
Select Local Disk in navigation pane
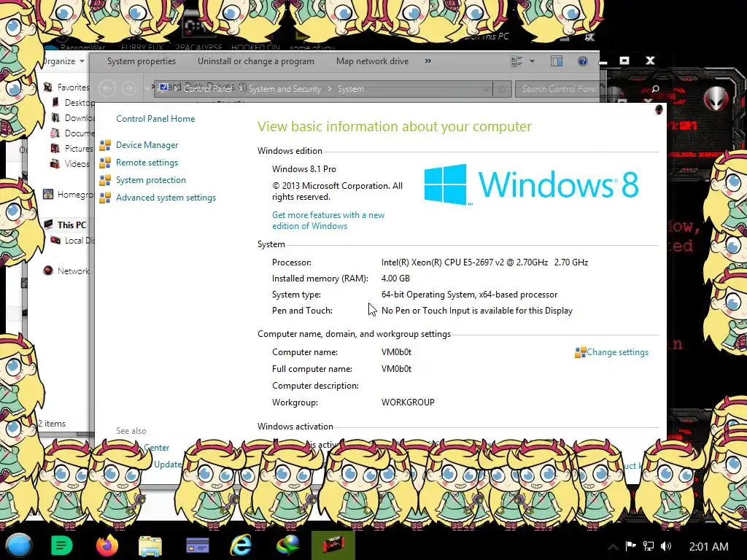tap(80, 241)
